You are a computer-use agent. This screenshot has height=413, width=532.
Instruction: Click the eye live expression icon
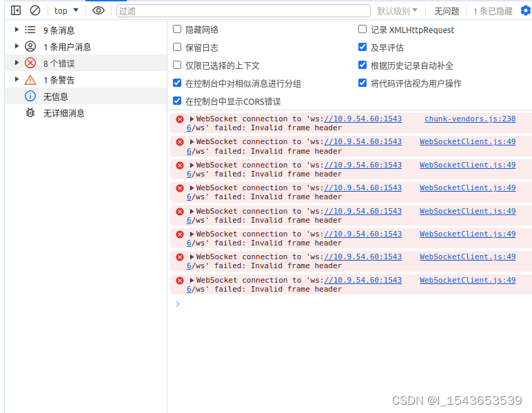(99, 10)
